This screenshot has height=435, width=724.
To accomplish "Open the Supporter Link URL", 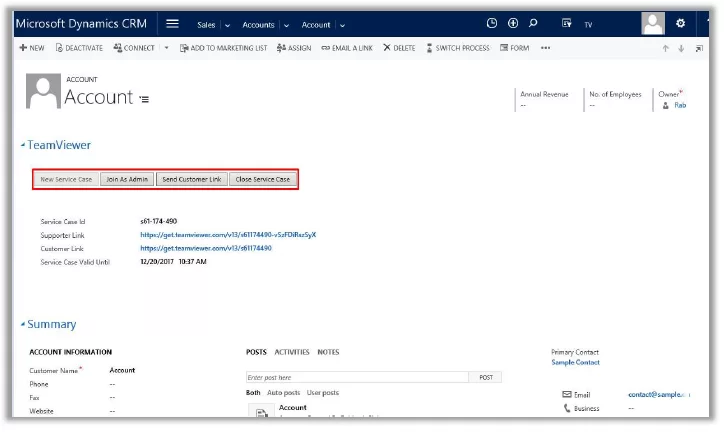I will [228, 235].
